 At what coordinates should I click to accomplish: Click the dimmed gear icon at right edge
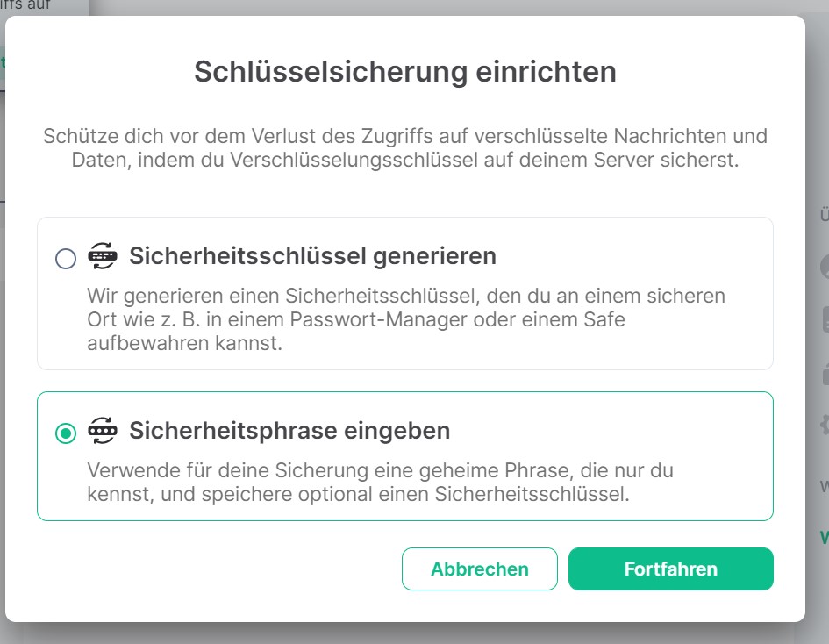point(825,426)
